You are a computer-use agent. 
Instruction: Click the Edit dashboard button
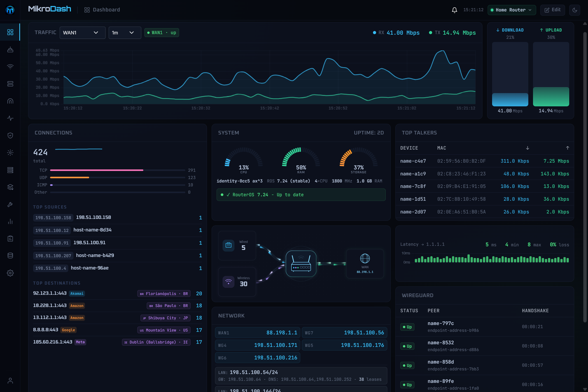point(552,10)
